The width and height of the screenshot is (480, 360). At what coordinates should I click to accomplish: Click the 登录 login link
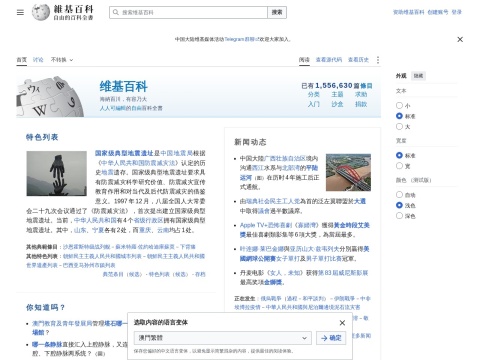[457, 12]
